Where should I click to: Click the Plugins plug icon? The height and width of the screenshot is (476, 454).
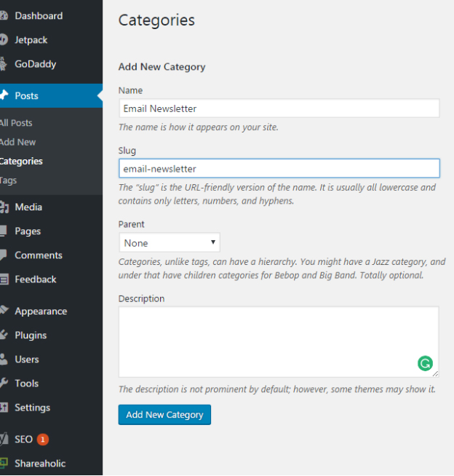click(4, 336)
